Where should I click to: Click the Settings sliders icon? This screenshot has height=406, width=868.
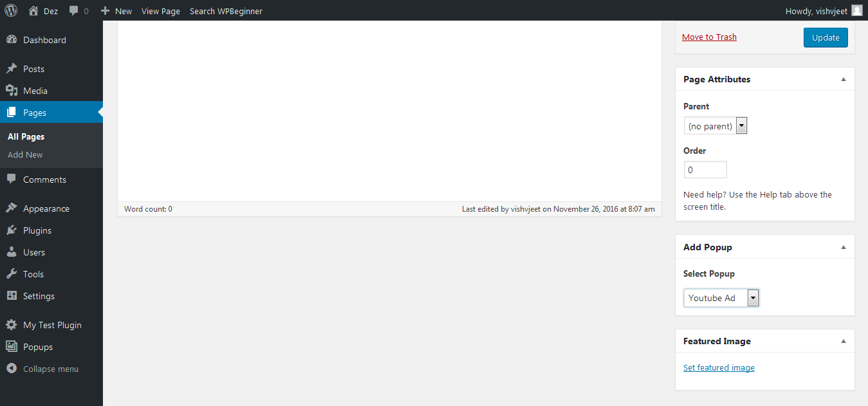click(x=12, y=296)
